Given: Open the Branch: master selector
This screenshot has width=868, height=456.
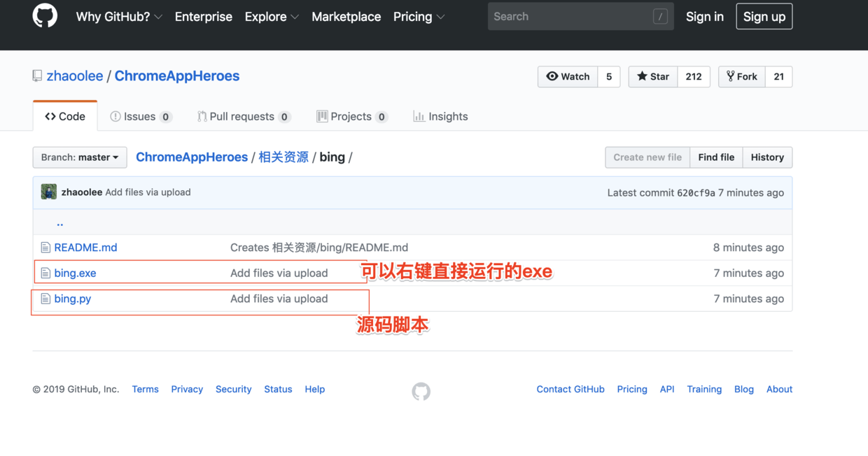Looking at the screenshot, I should coord(80,157).
